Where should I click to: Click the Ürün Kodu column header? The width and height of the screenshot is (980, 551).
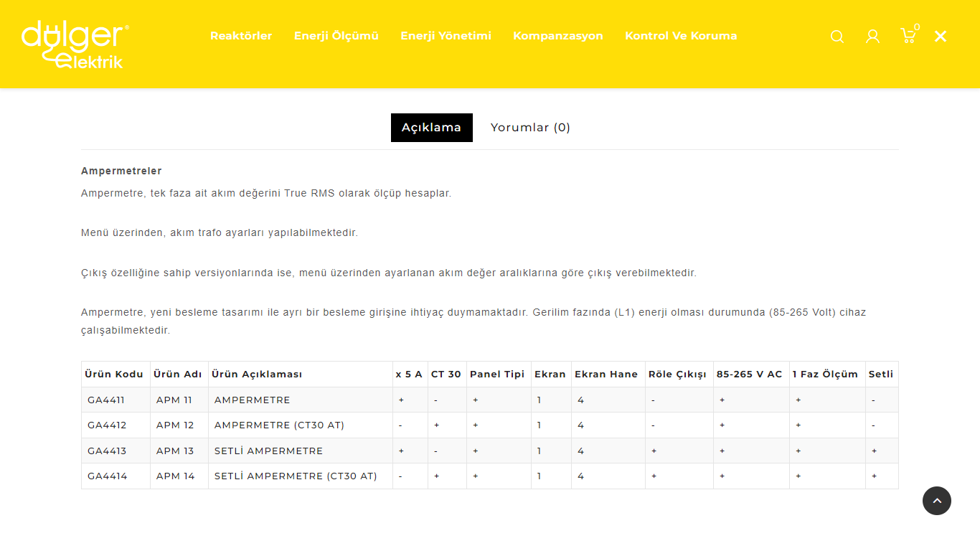(x=114, y=375)
